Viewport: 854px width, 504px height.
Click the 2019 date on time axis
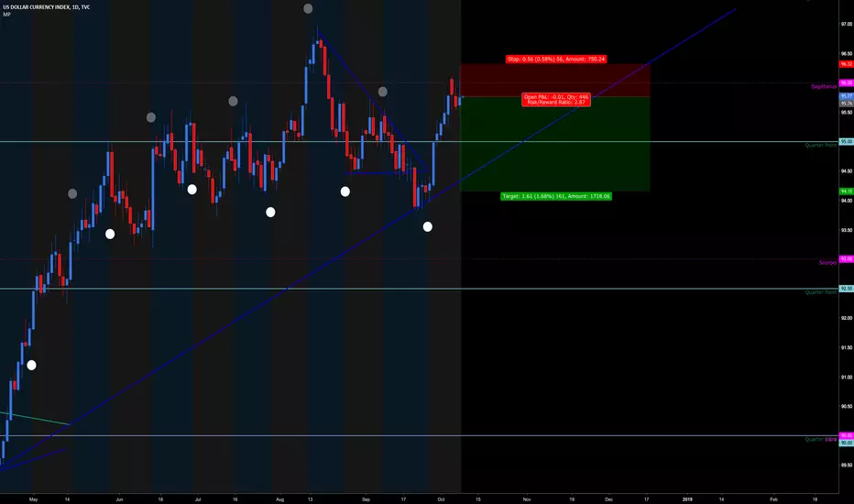(x=687, y=499)
